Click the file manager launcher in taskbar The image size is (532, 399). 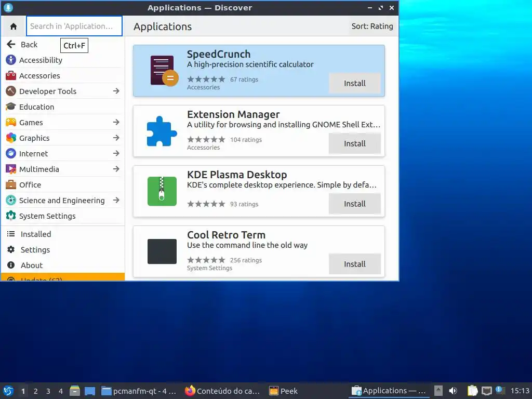[x=75, y=391]
